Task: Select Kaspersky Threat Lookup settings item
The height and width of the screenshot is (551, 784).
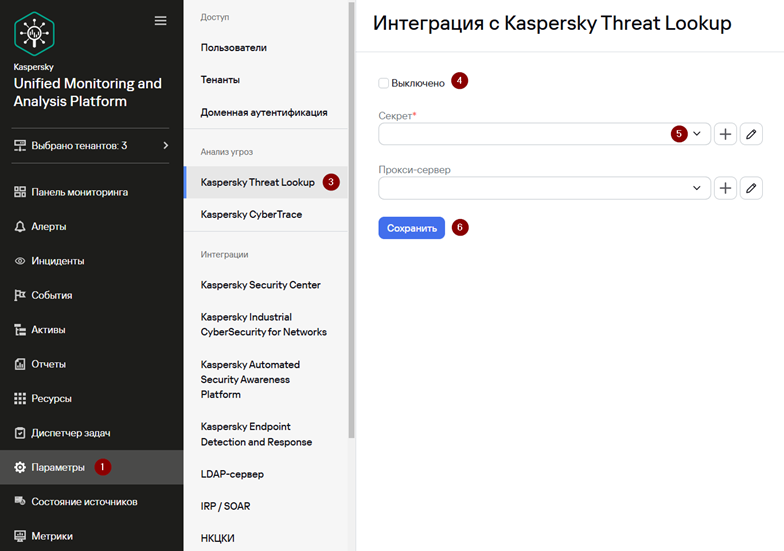Action: point(266,182)
